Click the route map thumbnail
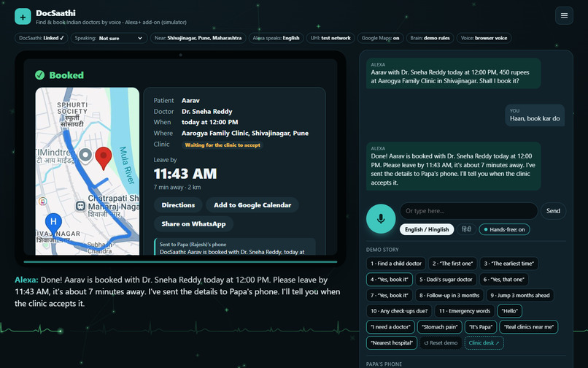The width and height of the screenshot is (588, 368). click(x=88, y=172)
